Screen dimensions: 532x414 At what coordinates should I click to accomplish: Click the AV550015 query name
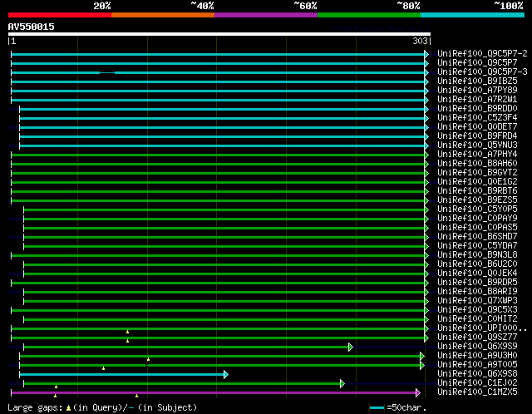pos(32,27)
